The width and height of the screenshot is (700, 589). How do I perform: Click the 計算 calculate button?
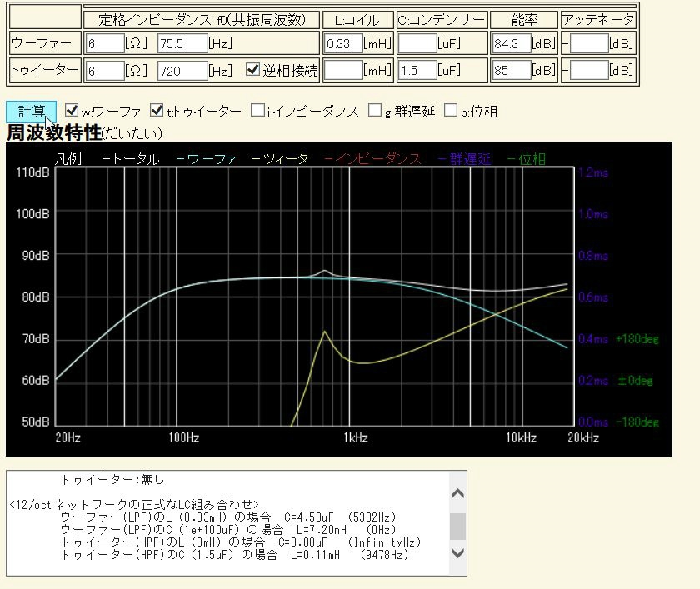point(32,112)
